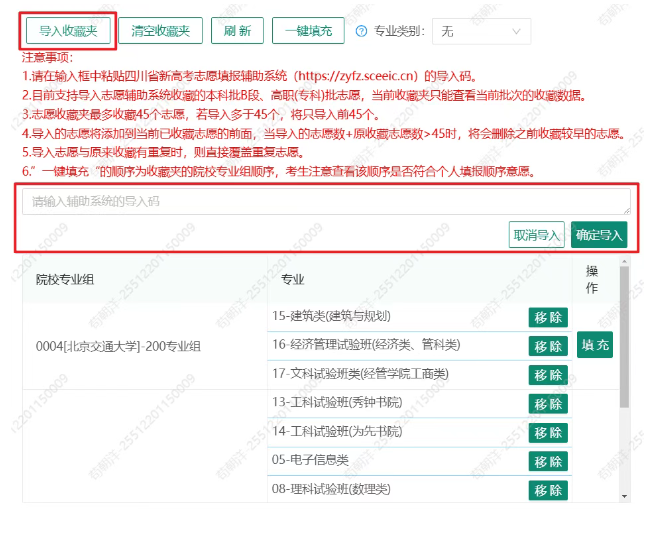
Task: Click 取消导入 to cancel the import
Action: pyautogui.click(x=537, y=235)
